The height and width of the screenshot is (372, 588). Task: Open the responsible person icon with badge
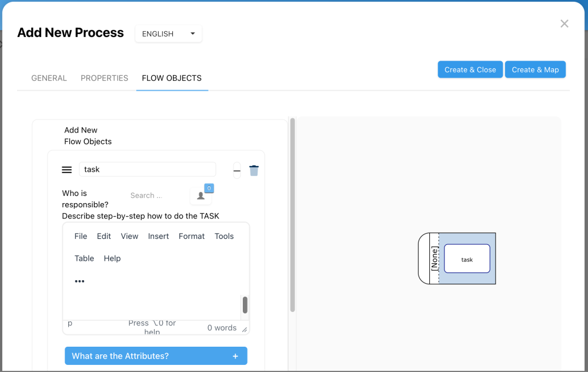point(201,196)
